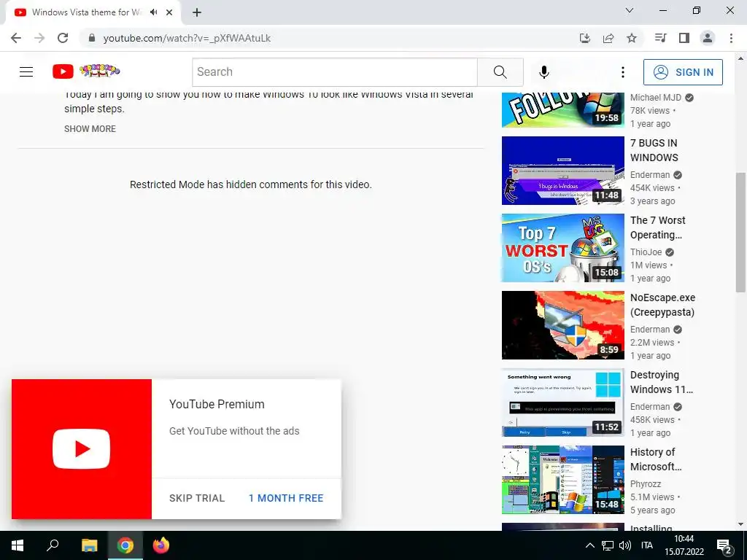Click the search magnifier button
This screenshot has width=747, height=560.
pyautogui.click(x=500, y=72)
